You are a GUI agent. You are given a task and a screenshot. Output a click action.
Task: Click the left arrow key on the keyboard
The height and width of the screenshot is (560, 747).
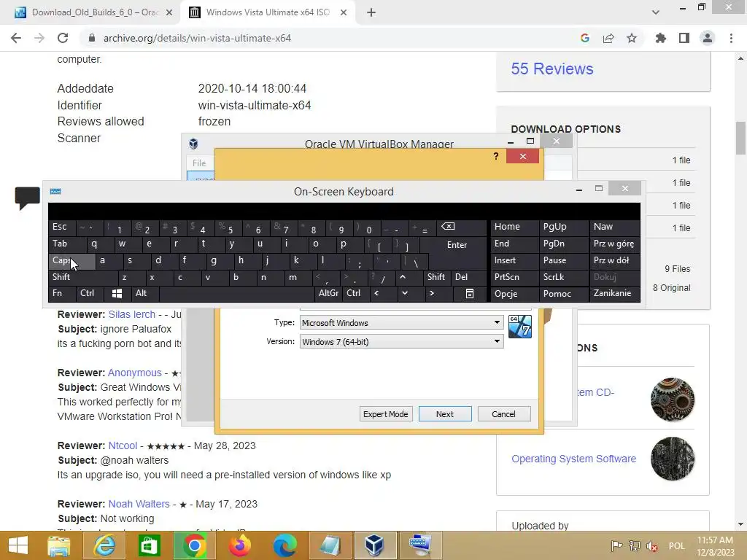coord(377,293)
